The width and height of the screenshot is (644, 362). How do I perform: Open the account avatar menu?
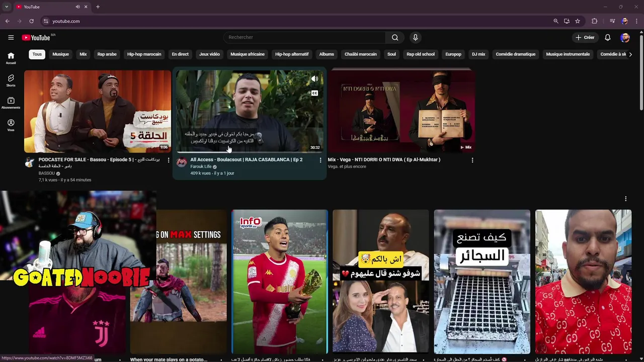coord(625,37)
